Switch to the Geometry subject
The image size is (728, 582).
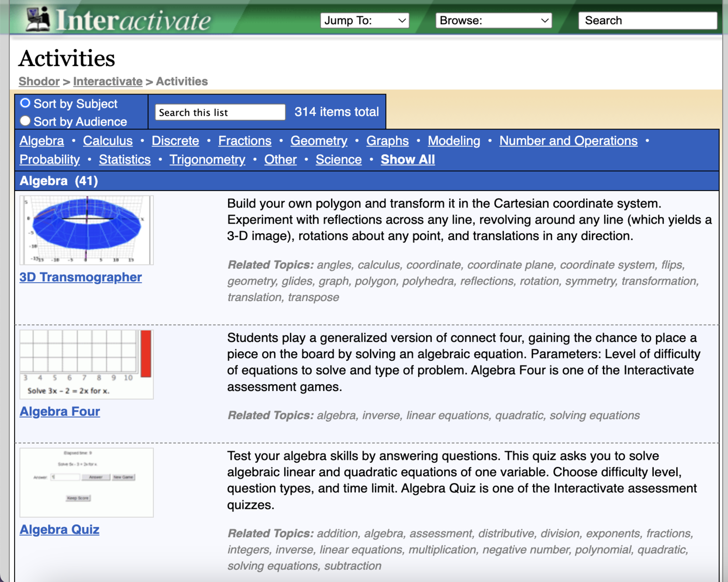(319, 141)
